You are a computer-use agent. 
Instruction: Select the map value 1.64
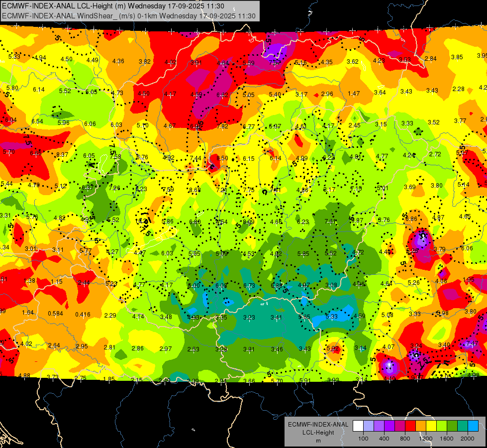[28, 313]
